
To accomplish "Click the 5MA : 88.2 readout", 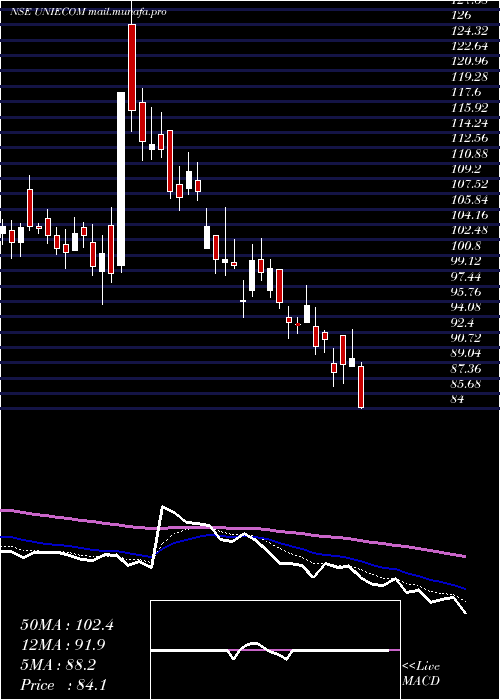I will (x=58, y=666).
